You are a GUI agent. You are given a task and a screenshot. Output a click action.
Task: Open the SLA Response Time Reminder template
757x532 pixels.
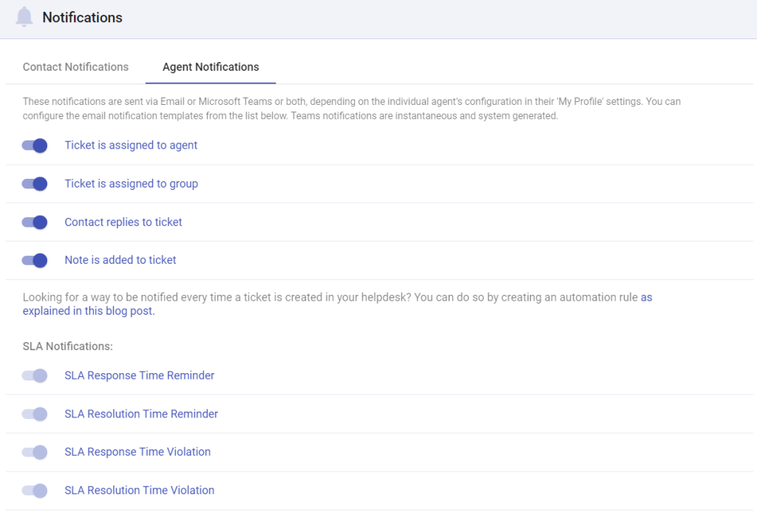[x=139, y=375]
